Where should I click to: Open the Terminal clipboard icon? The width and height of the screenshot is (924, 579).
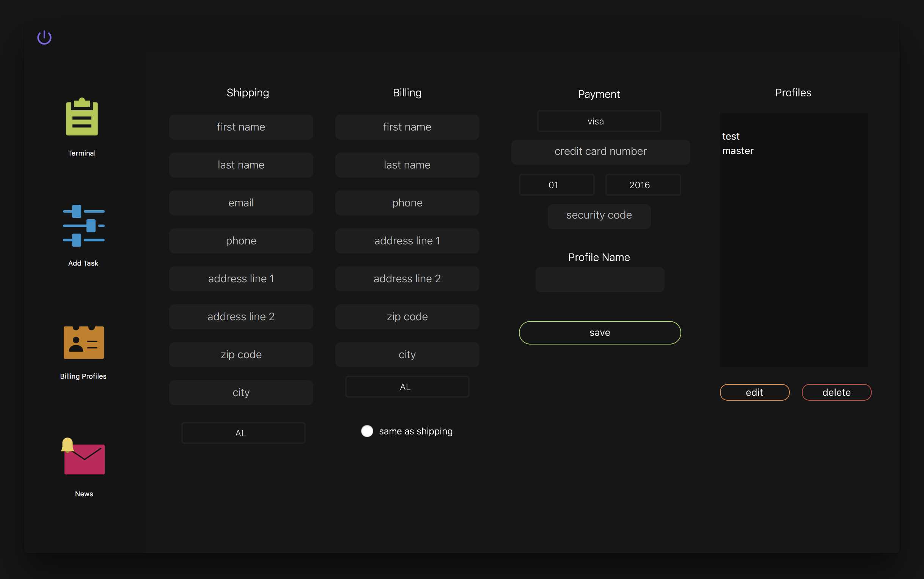click(x=82, y=117)
